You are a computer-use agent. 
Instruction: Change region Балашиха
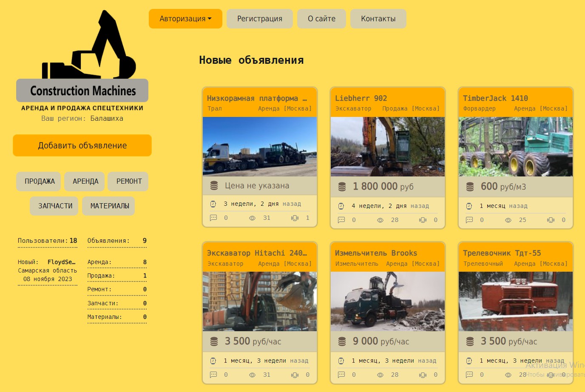click(x=107, y=119)
